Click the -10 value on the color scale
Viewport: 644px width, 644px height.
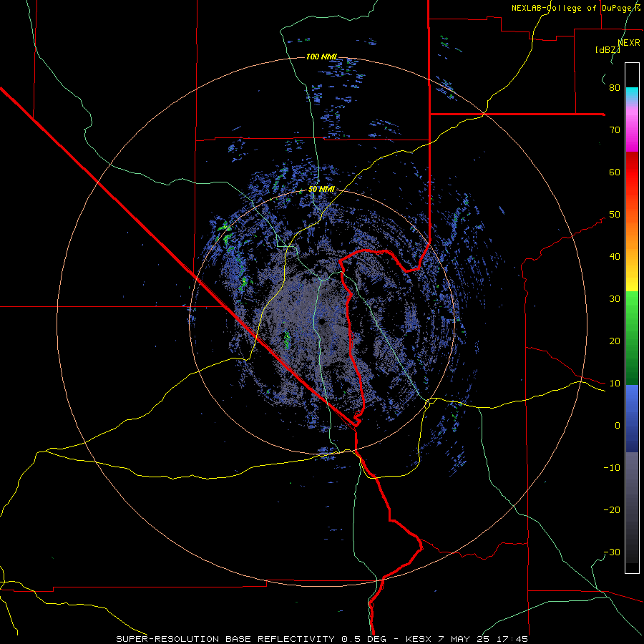click(x=612, y=468)
